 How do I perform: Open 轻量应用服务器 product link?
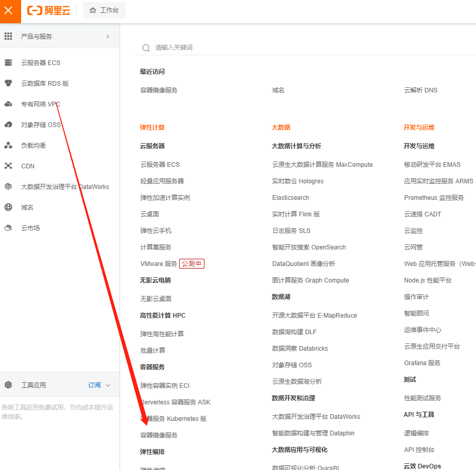tap(162, 181)
